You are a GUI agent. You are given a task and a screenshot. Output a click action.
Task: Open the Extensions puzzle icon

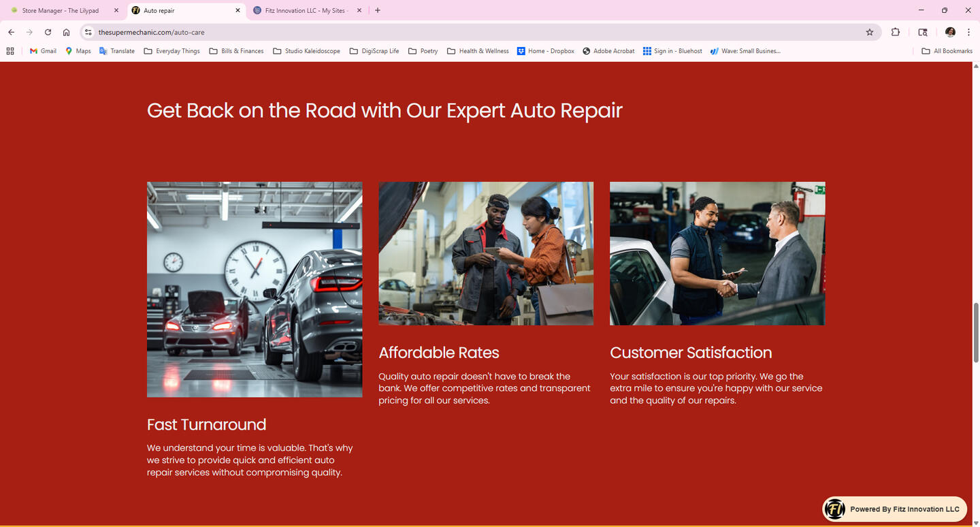pos(896,32)
